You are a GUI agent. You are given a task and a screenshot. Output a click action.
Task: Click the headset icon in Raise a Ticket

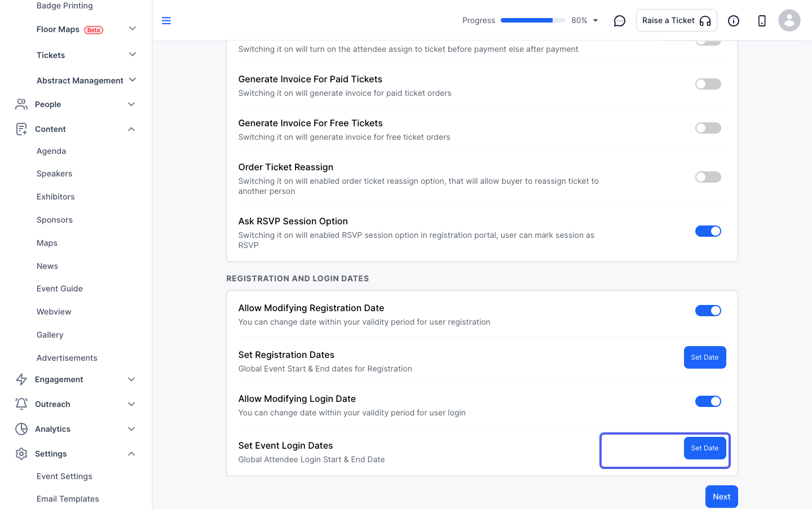coord(705,21)
